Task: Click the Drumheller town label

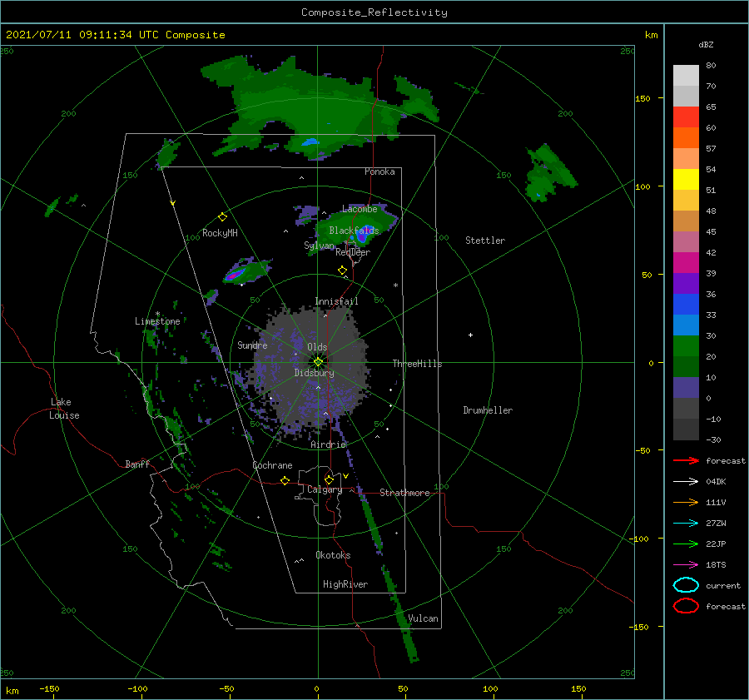Action: 488,410
